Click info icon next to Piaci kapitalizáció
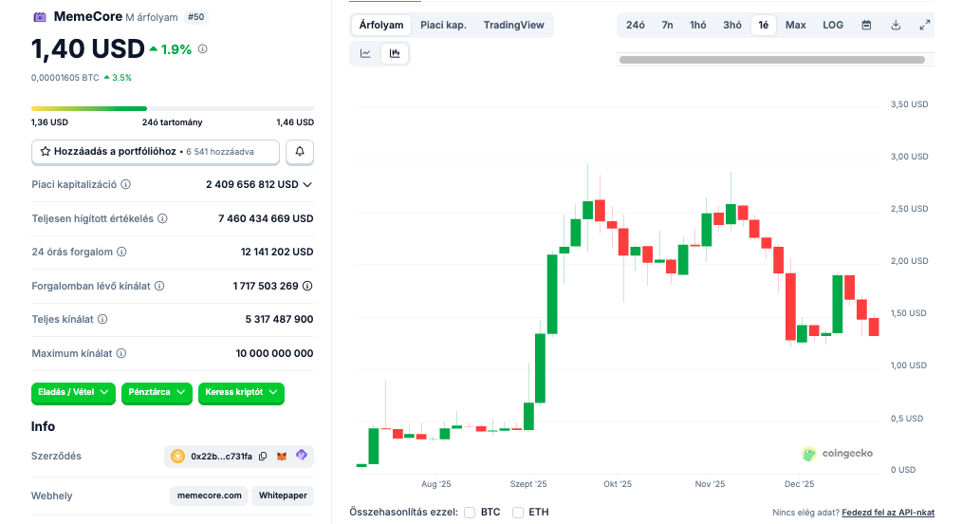980x524 pixels. pos(126,184)
